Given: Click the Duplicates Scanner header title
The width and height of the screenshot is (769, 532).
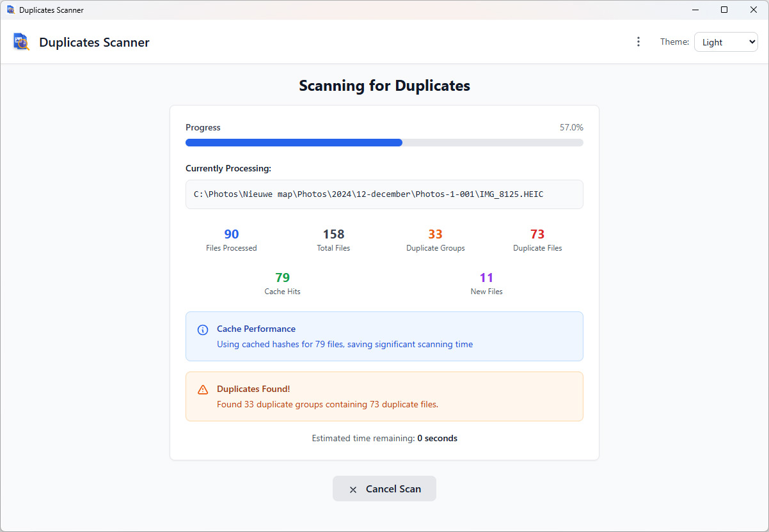Looking at the screenshot, I should click(94, 42).
